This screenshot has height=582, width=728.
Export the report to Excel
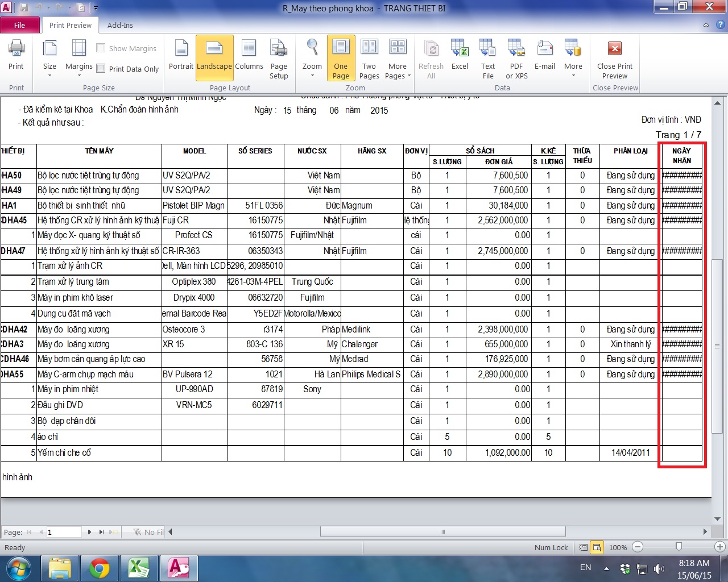click(x=460, y=56)
